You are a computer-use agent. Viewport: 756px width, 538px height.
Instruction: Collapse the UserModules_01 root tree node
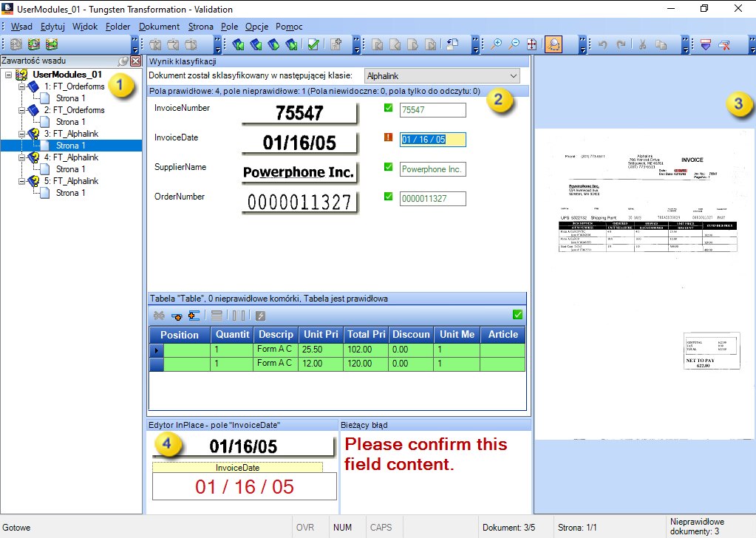click(x=8, y=75)
